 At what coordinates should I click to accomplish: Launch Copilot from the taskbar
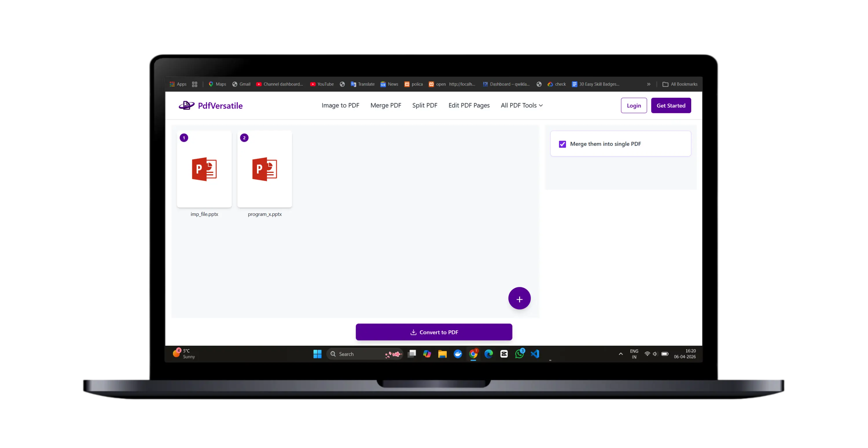[426, 354]
